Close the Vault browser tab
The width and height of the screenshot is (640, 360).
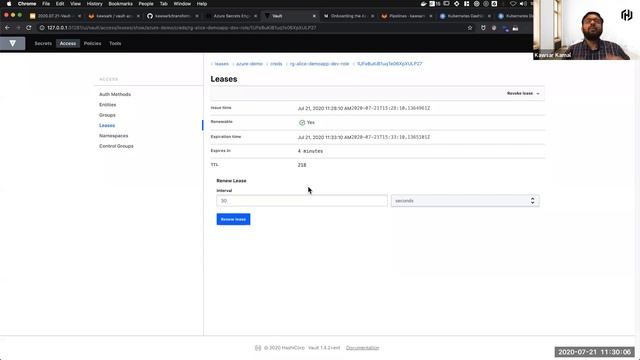314,16
